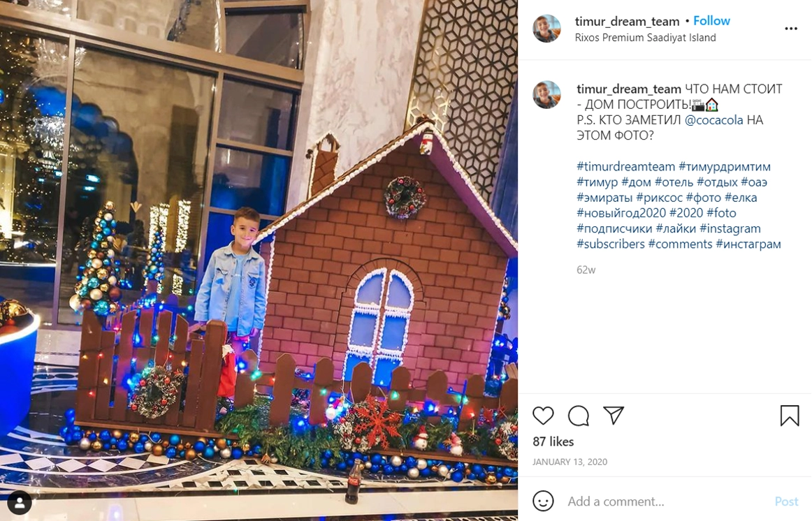Image resolution: width=812 pixels, height=521 pixels.
Task: Open hashtag #subscribers
Action: click(611, 244)
